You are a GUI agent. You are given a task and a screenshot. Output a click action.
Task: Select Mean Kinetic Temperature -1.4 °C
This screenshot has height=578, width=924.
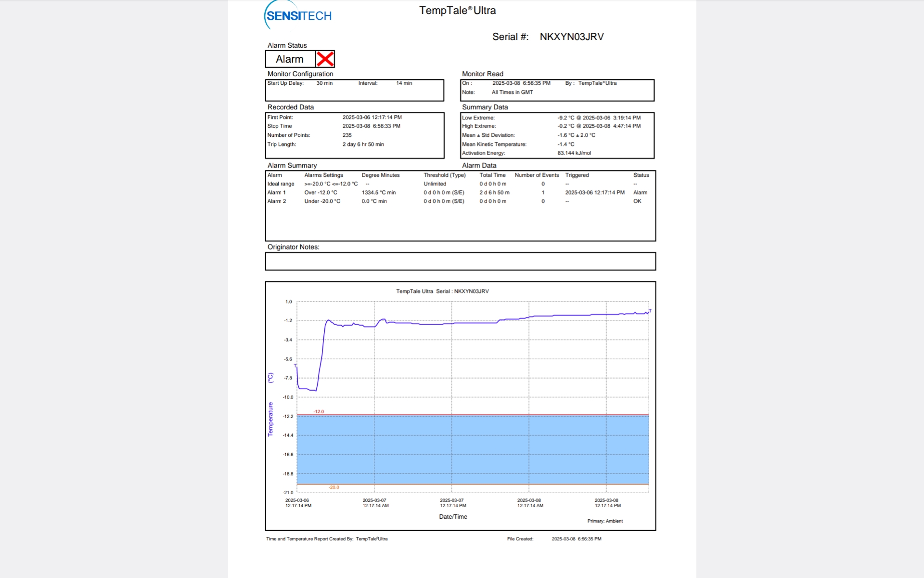pyautogui.click(x=566, y=144)
